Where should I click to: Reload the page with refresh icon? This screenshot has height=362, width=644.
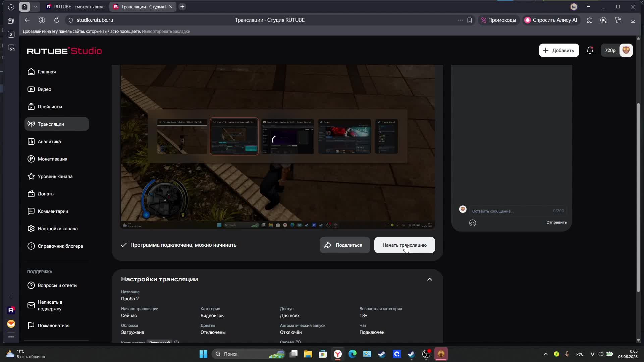tap(57, 20)
